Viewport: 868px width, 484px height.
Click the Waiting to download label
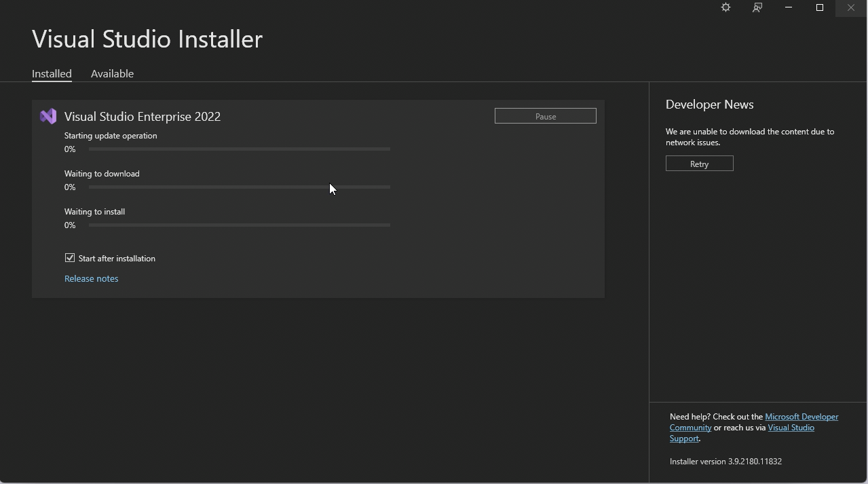102,174
